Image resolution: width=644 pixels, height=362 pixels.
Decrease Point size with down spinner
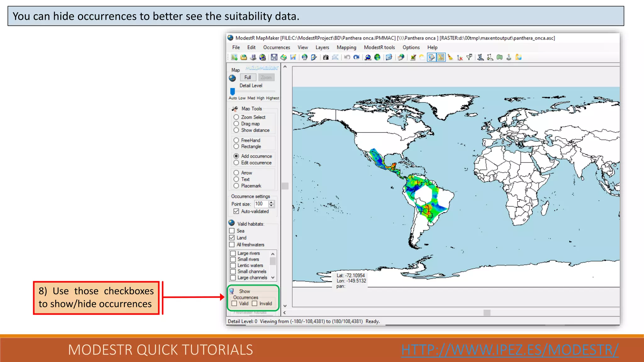pos(271,206)
